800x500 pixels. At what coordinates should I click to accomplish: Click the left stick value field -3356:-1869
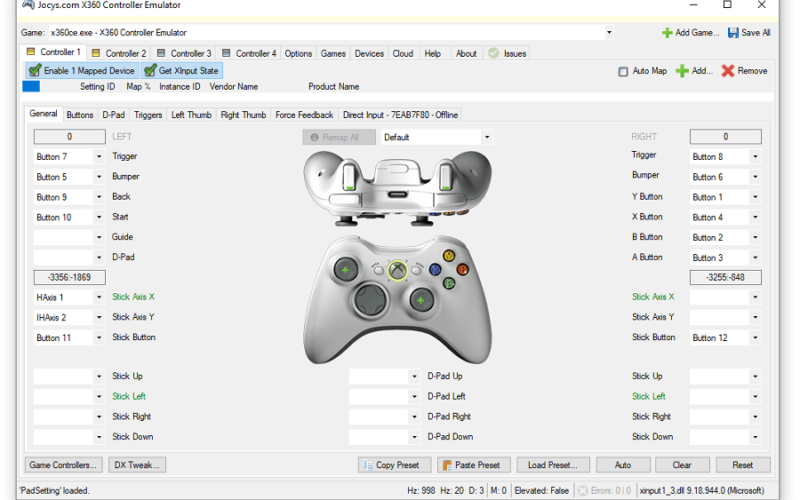[69, 277]
